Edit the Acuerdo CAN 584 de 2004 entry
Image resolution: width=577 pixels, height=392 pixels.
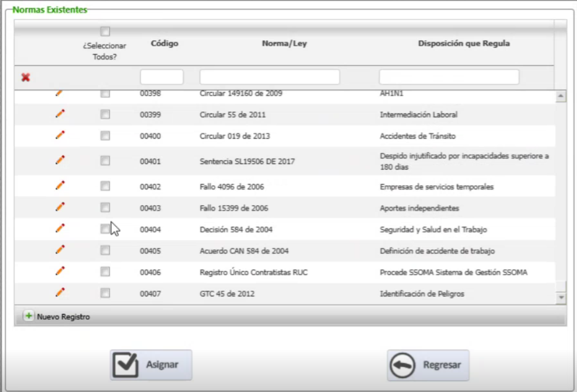pyautogui.click(x=59, y=250)
